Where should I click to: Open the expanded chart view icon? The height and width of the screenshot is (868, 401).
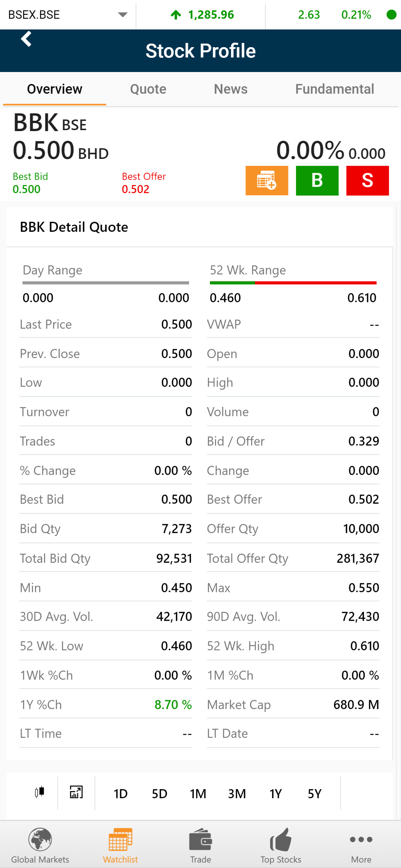76,792
